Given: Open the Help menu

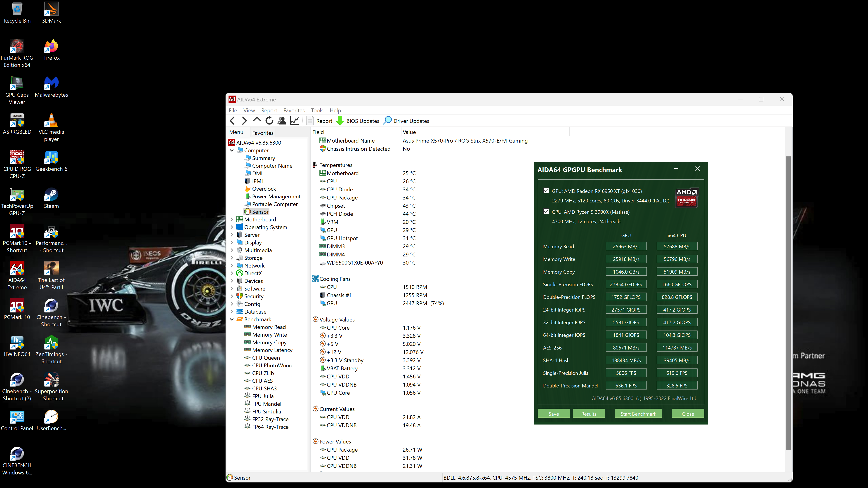Looking at the screenshot, I should tap(335, 110).
